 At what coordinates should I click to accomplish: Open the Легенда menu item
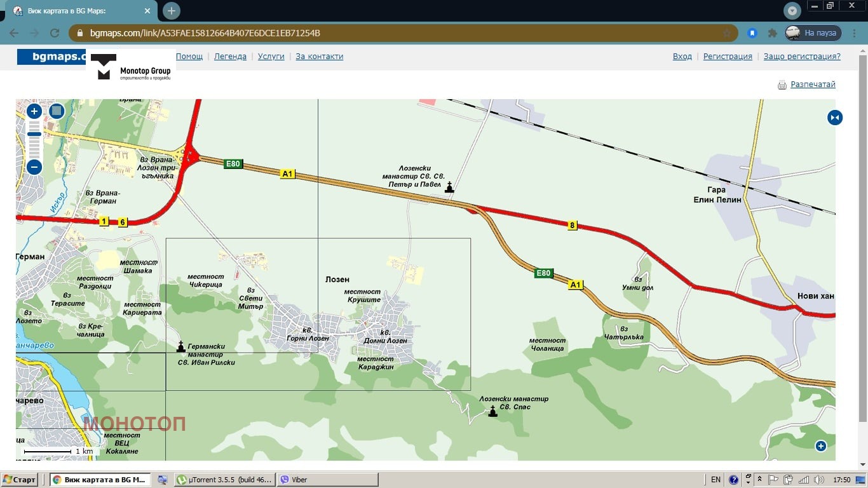(x=230, y=57)
